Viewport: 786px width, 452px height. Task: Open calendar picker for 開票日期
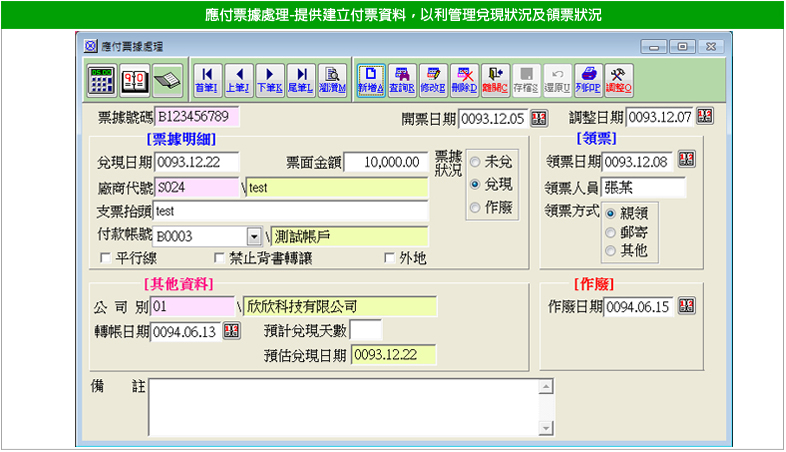pos(538,118)
